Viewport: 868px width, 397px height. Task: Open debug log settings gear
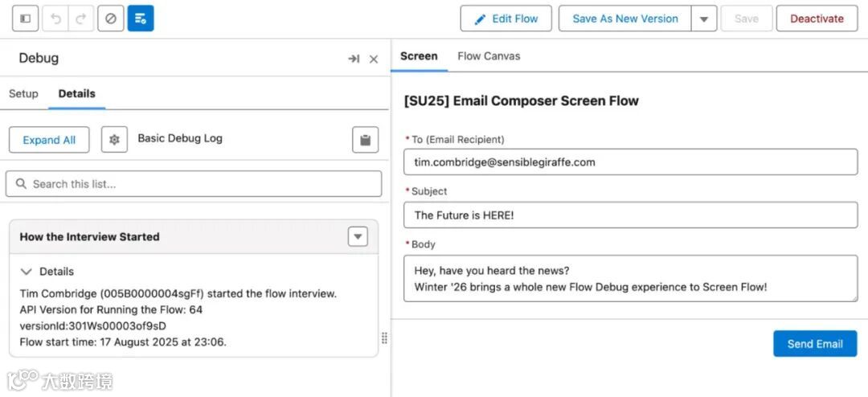(x=114, y=140)
